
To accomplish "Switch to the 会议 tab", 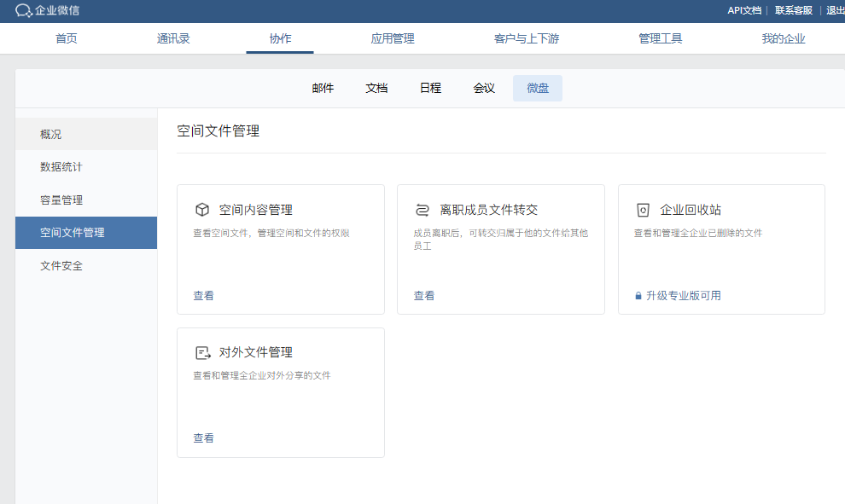I will 484,87.
